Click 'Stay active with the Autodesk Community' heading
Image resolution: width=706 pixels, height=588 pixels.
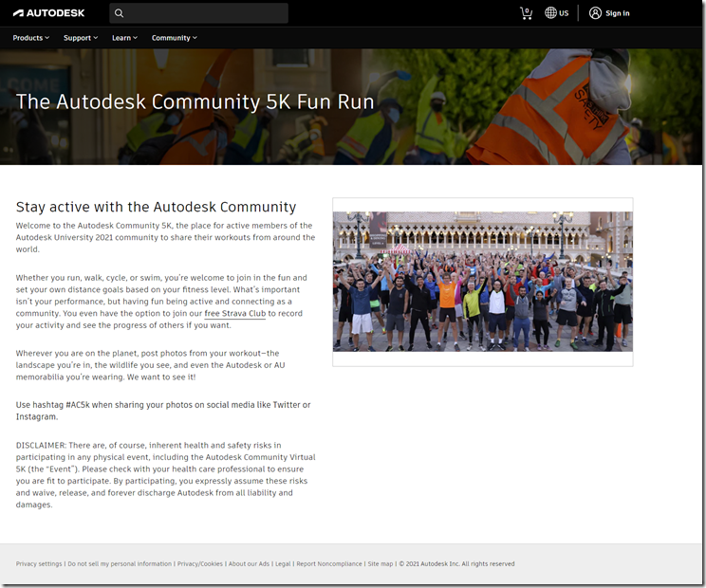click(x=156, y=207)
